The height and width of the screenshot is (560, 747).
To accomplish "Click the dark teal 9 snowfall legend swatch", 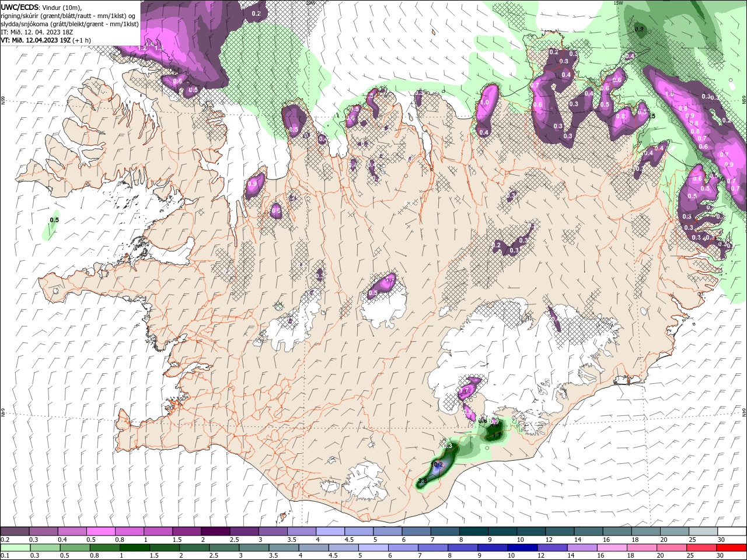I will coord(502,531).
